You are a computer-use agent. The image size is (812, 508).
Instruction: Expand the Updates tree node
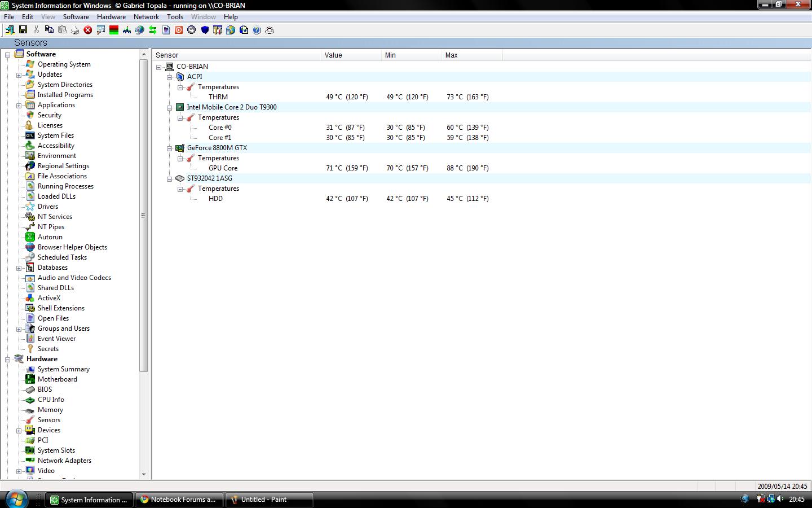tap(19, 75)
